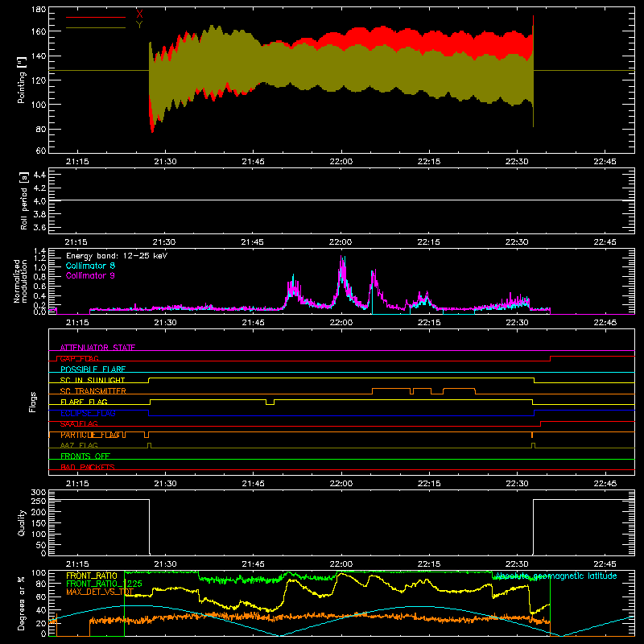The height and width of the screenshot is (644, 644).
Task: Select the PARTICLE_FLAG label
Action: (90, 435)
